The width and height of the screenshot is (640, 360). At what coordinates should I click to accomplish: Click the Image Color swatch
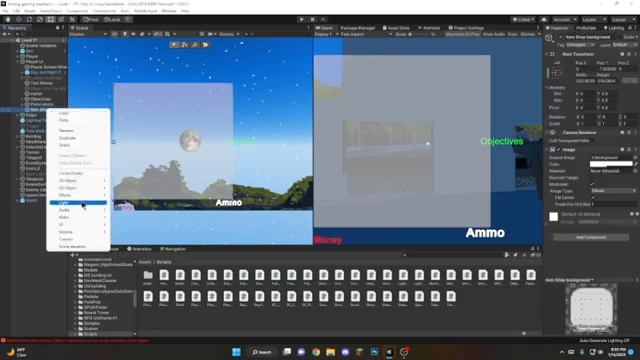pos(611,164)
